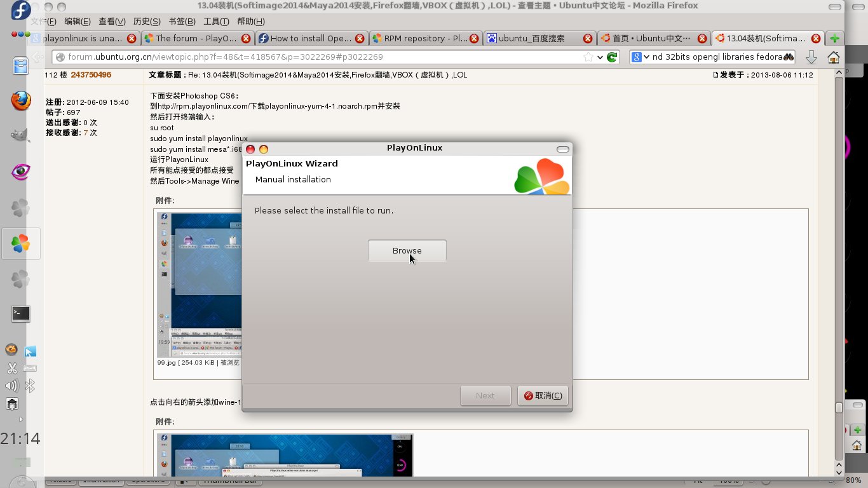The image size is (868, 488).
Task: Click the 发表于 post icon near the date
Action: click(x=715, y=75)
